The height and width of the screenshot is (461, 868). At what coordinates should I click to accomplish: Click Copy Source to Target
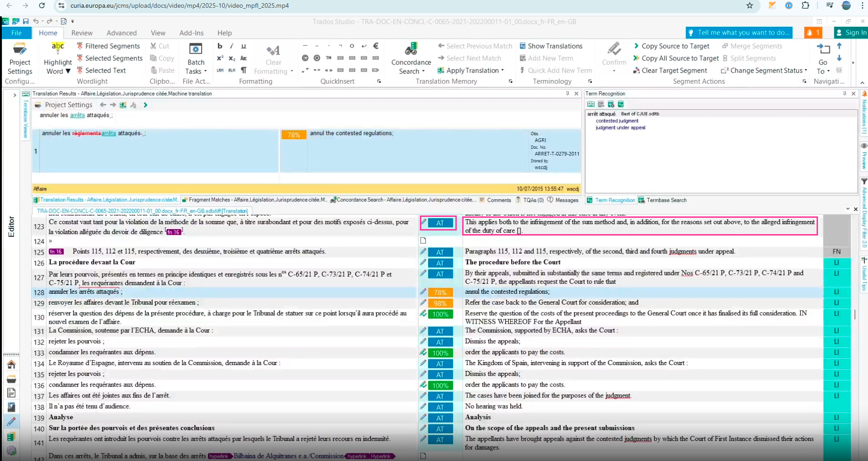tap(671, 46)
